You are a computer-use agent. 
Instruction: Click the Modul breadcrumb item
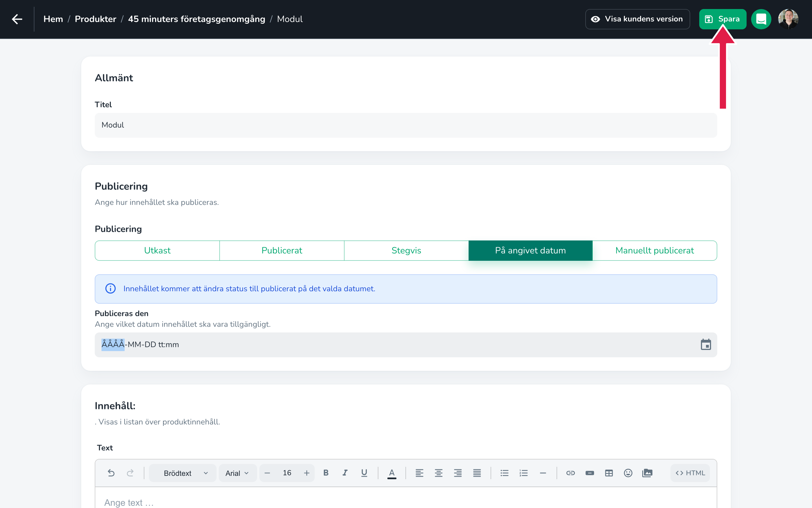(290, 19)
